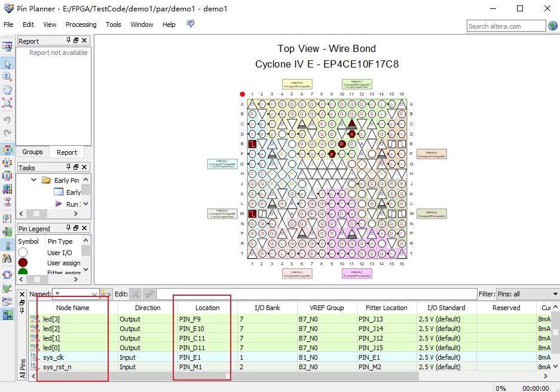Click in the Search altera.com field
This screenshot has width=560, height=392.
[506, 26]
